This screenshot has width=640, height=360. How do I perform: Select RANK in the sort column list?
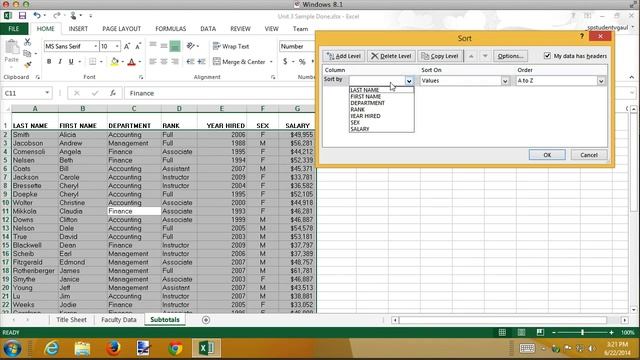pyautogui.click(x=358, y=109)
